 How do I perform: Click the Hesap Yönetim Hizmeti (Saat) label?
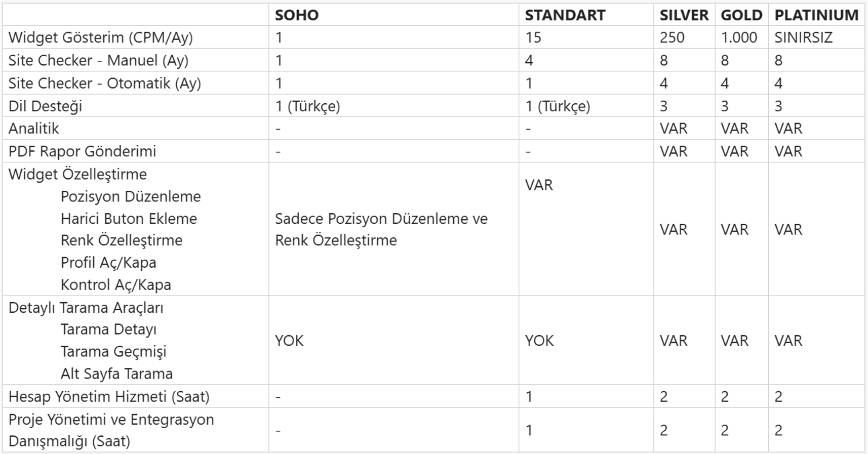[x=109, y=396]
